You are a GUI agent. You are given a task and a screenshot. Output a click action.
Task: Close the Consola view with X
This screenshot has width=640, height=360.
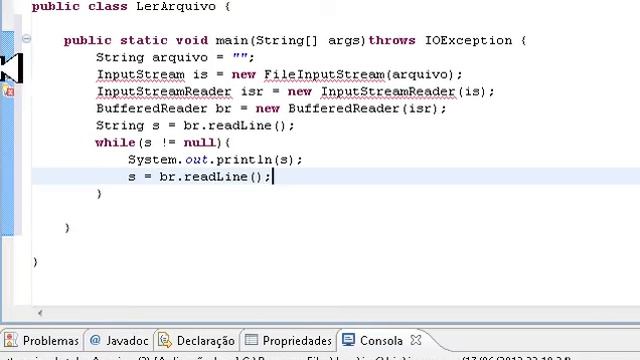tap(416, 340)
